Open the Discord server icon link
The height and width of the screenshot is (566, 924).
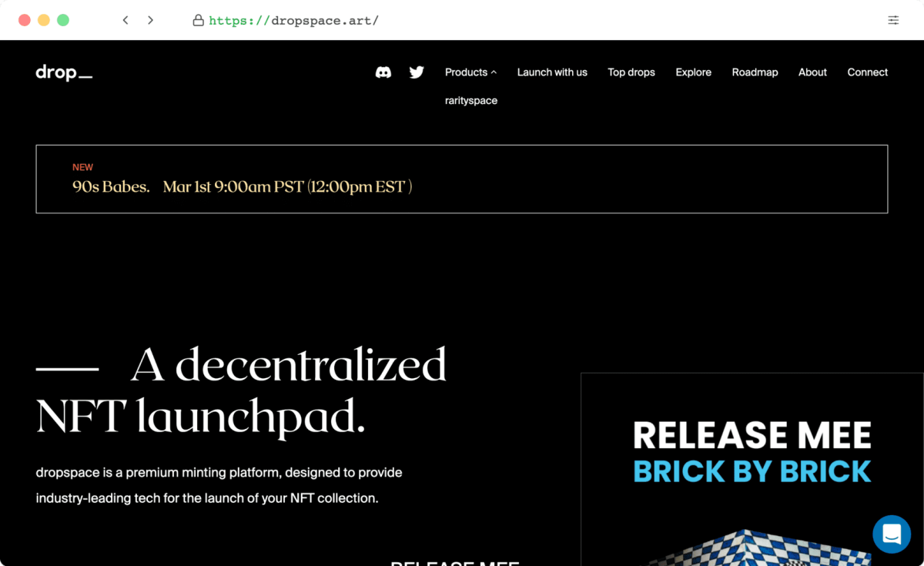(x=383, y=72)
